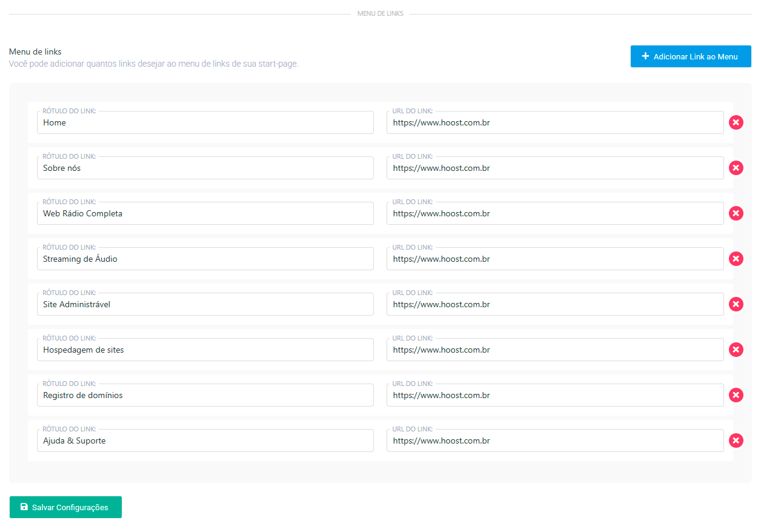Remove the Registro de domínios link
Viewport: 761px width, 532px height.
click(x=736, y=395)
